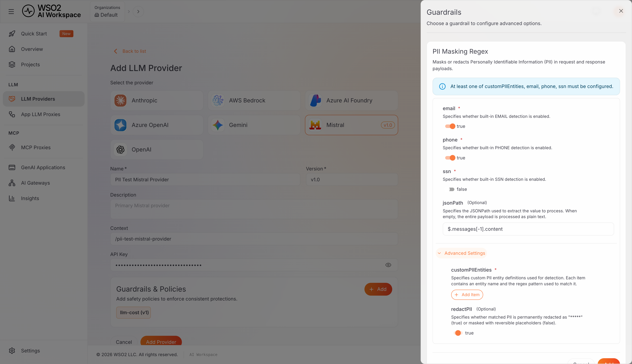
Task: Click the App LLM Proxies icon
Action: tap(12, 114)
